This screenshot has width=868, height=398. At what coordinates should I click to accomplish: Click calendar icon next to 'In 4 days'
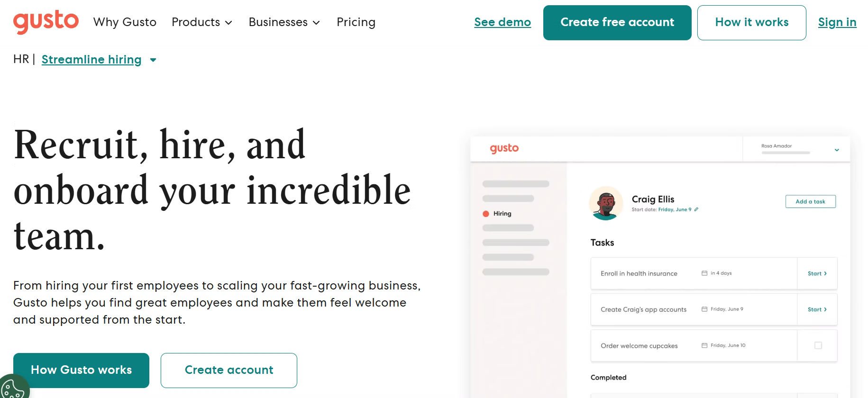tap(704, 273)
